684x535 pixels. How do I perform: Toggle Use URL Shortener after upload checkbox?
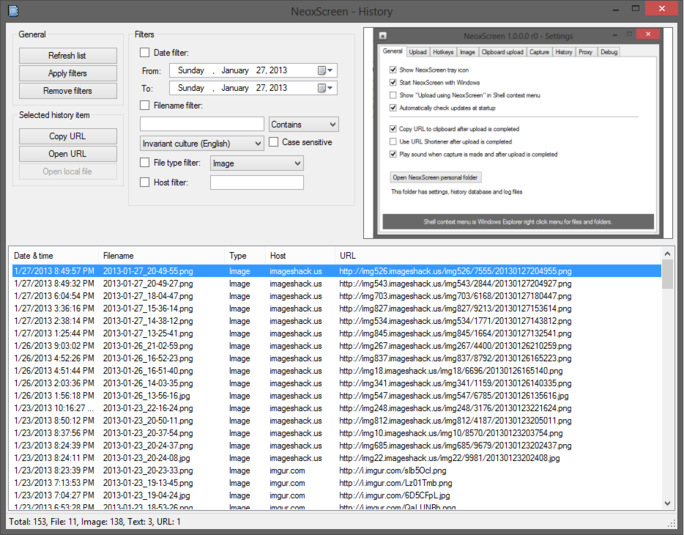pos(393,141)
